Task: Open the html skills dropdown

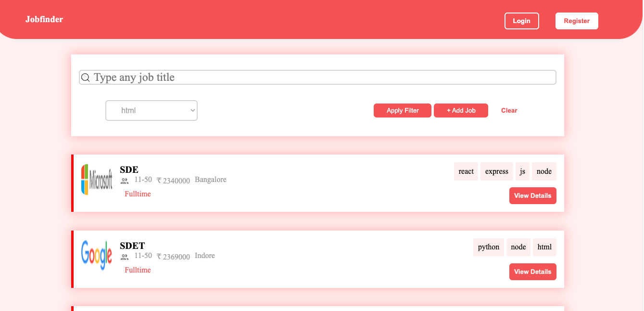Action: [x=152, y=110]
